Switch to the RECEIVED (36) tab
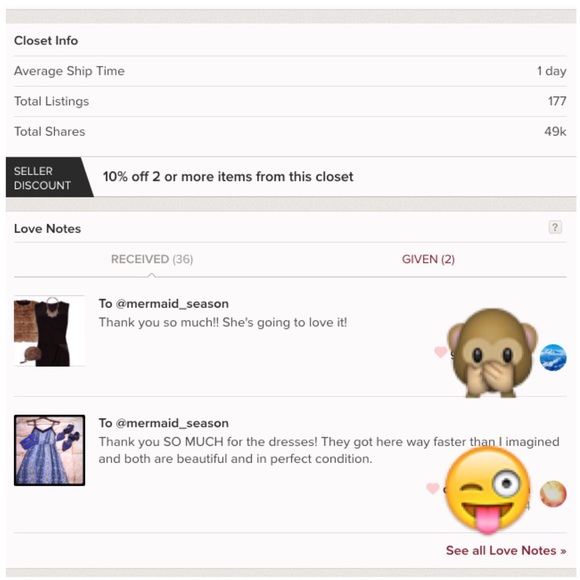Viewport: 580px width, 580px height. (152, 259)
